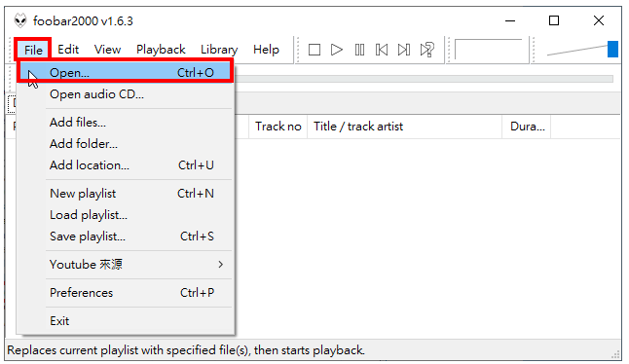Screen dimensions: 629x364
Task: Click the Pause toolbar icon
Action: point(359,50)
